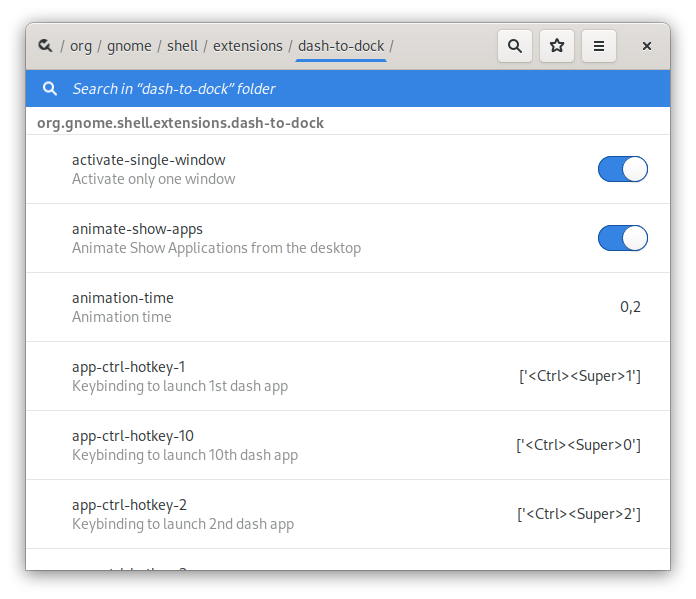This screenshot has width=696, height=599.
Task: Click the dconf root path icon
Action: pyautogui.click(x=45, y=46)
